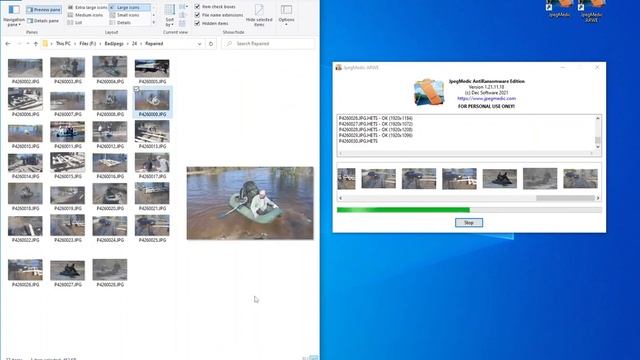
Task: Toggle File name extensions checkbox
Action: pos(219,15)
